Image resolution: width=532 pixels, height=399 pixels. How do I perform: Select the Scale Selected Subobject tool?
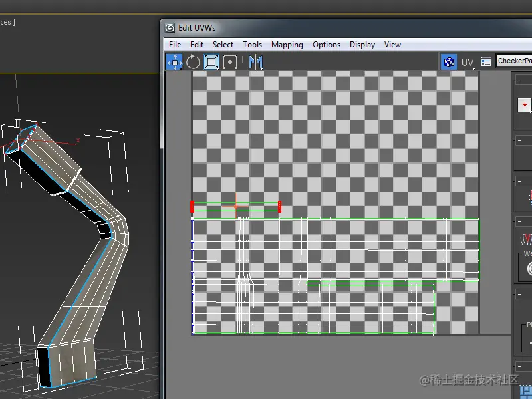tap(211, 62)
